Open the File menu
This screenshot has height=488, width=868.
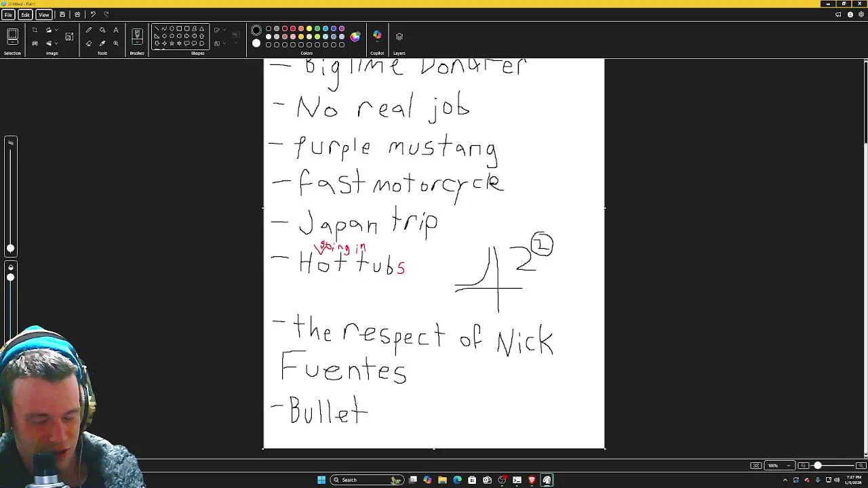click(x=8, y=14)
